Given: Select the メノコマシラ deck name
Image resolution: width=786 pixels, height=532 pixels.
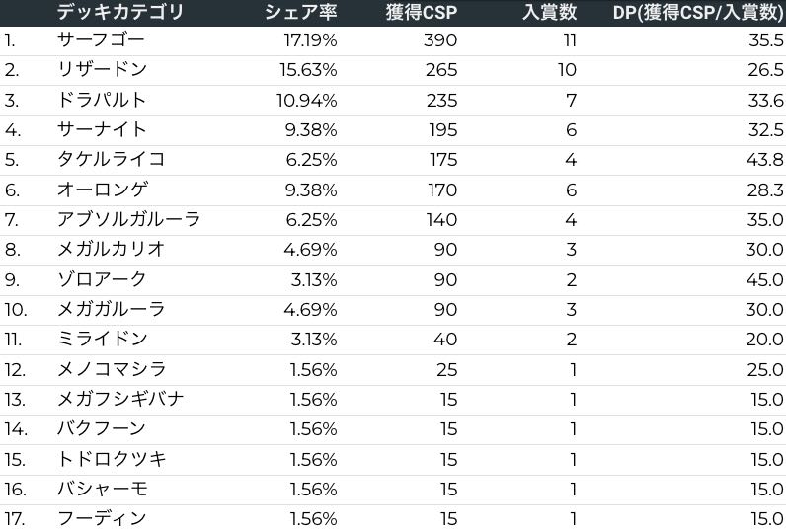Looking at the screenshot, I should pyautogui.click(x=111, y=369).
